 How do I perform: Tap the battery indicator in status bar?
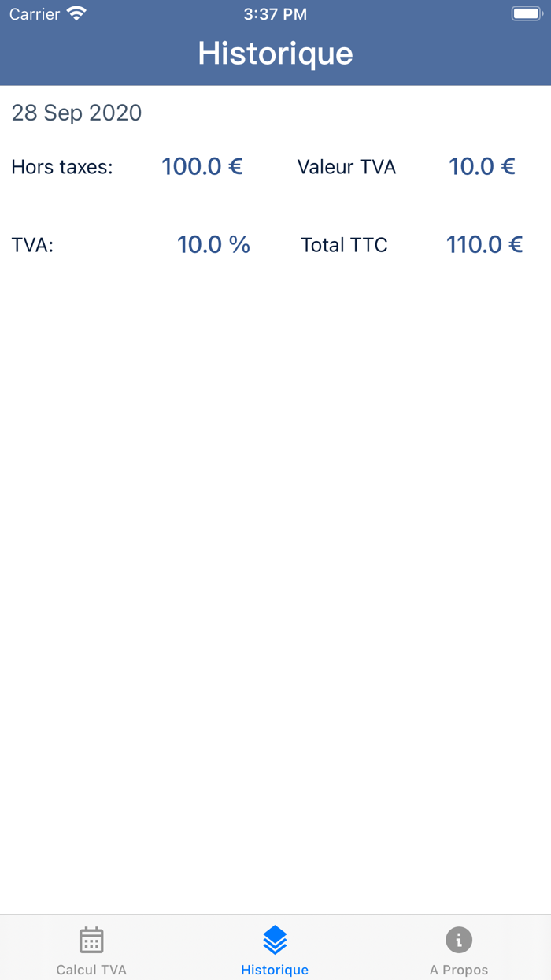point(526,13)
